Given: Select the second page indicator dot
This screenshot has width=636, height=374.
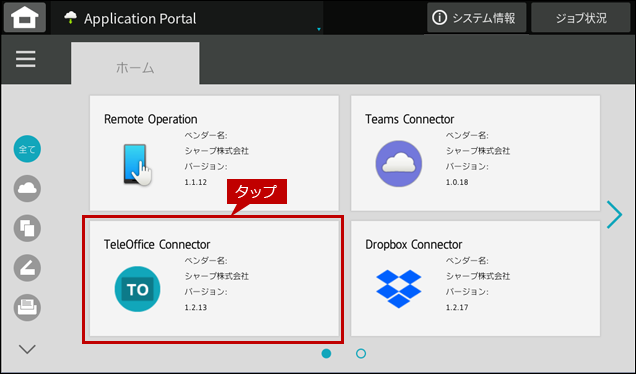Looking at the screenshot, I should (x=361, y=353).
